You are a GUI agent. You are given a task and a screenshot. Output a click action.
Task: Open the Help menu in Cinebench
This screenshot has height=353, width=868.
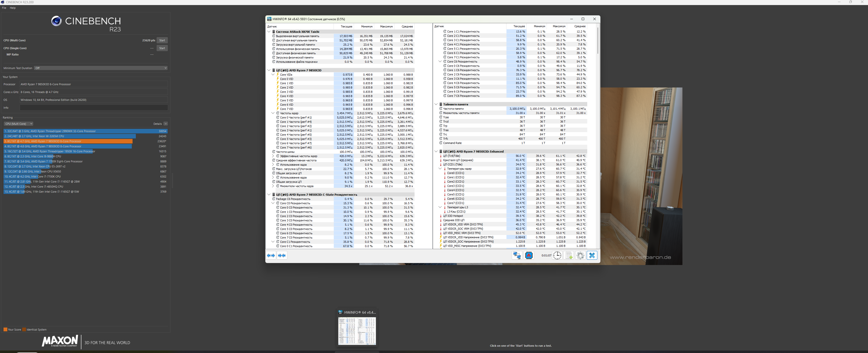[x=12, y=8]
